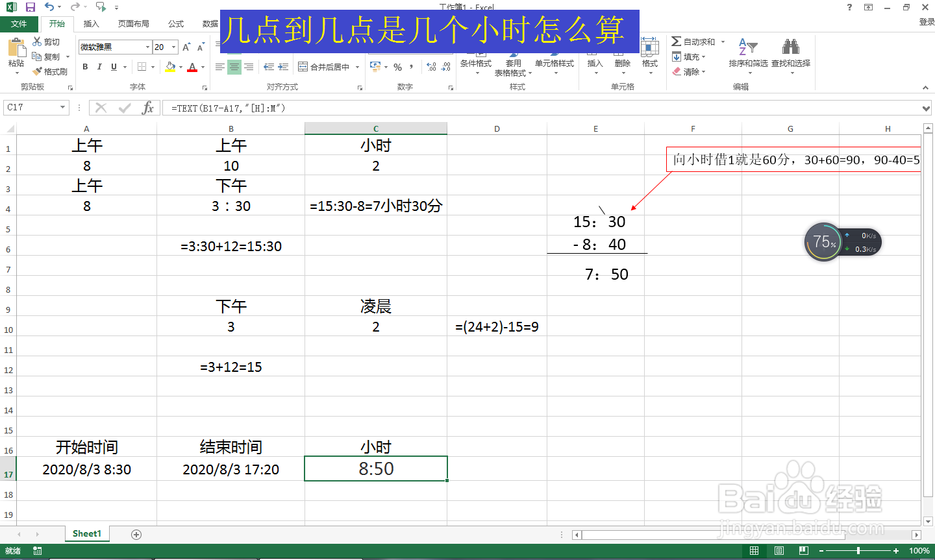935x560 pixels.
Task: Save workbook via Quick Access toolbar
Action: tap(30, 7)
